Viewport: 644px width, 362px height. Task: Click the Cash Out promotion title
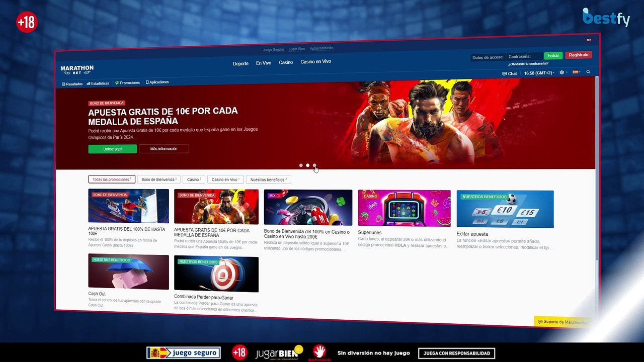point(97,294)
